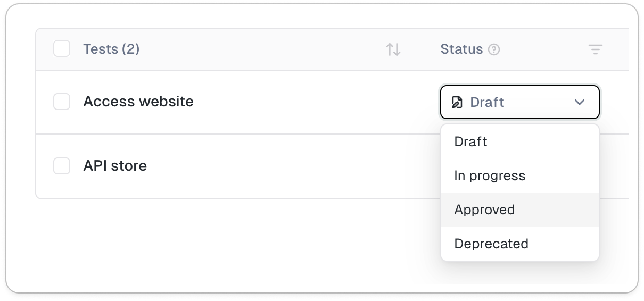Click the selected Draft text in status field
Viewport: 644px width, 301px height.
pos(487,102)
